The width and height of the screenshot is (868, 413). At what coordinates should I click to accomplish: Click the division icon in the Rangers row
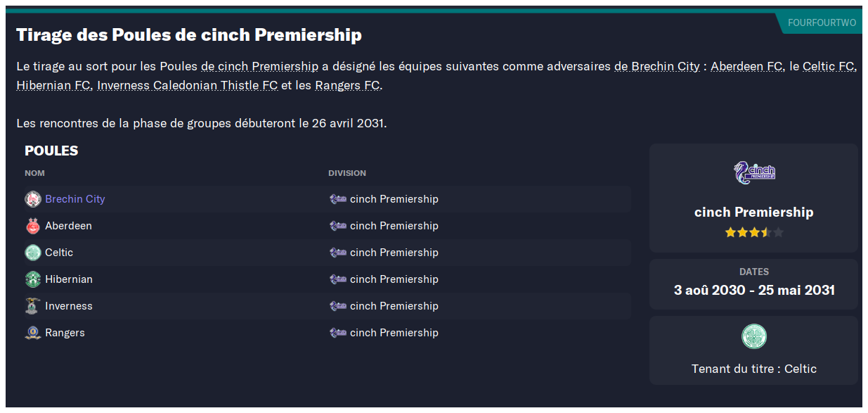[x=337, y=333]
